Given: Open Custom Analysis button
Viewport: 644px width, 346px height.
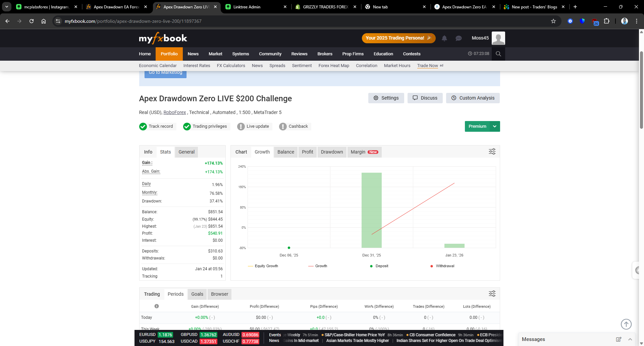Looking at the screenshot, I should [x=473, y=98].
